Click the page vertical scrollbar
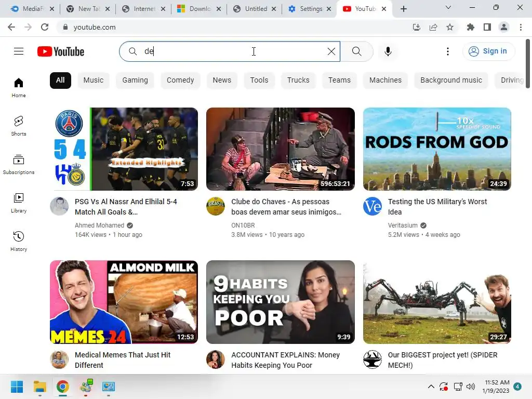 pyautogui.click(x=528, y=64)
